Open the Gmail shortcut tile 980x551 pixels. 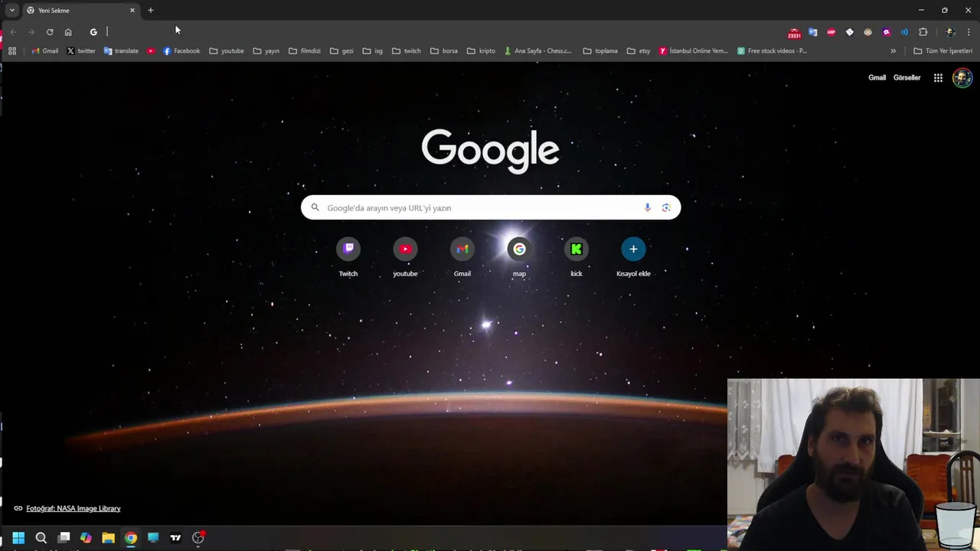(462, 257)
